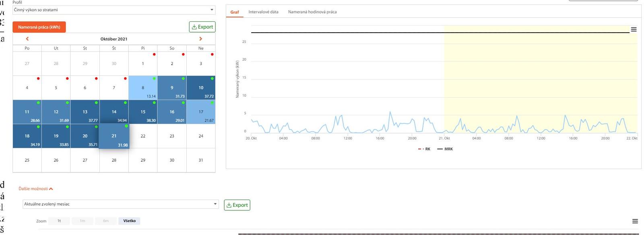Select the Graf tab
This screenshot has height=235, width=644.
[234, 12]
